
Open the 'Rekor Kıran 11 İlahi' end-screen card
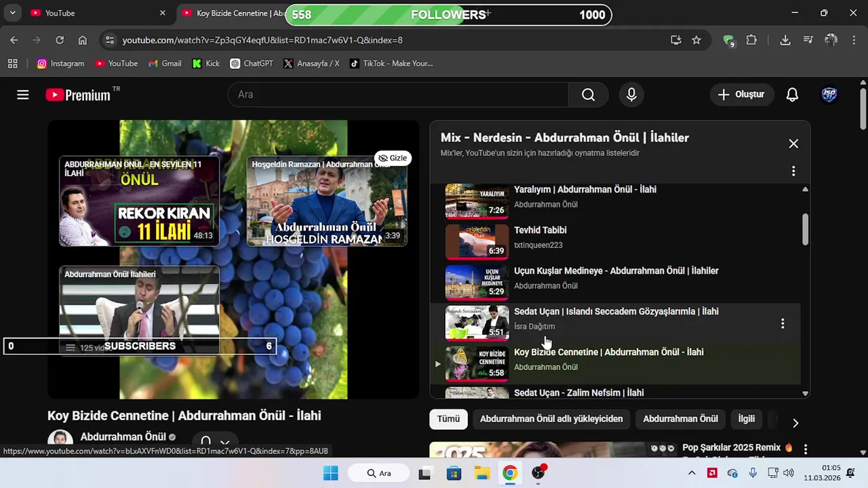[139, 201]
